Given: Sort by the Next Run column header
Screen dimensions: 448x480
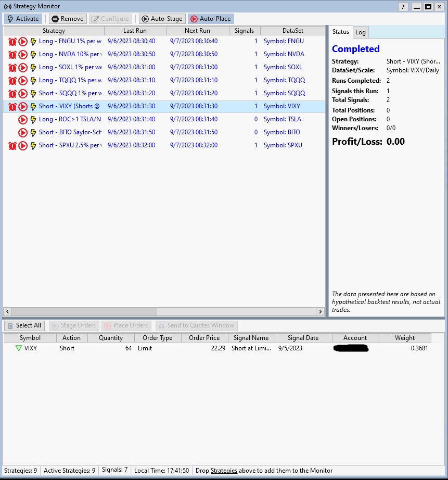Looking at the screenshot, I should pyautogui.click(x=197, y=31).
